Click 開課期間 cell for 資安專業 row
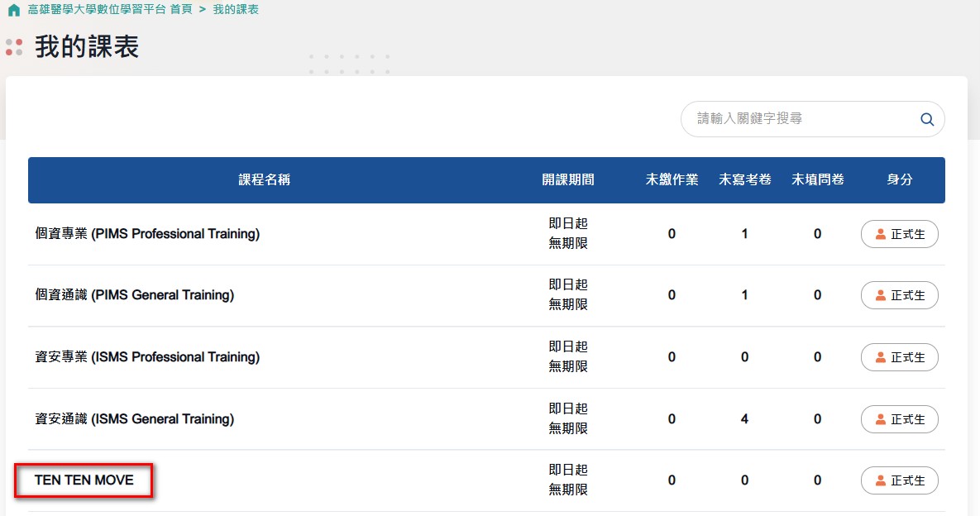The width and height of the screenshot is (980, 516). click(568, 356)
